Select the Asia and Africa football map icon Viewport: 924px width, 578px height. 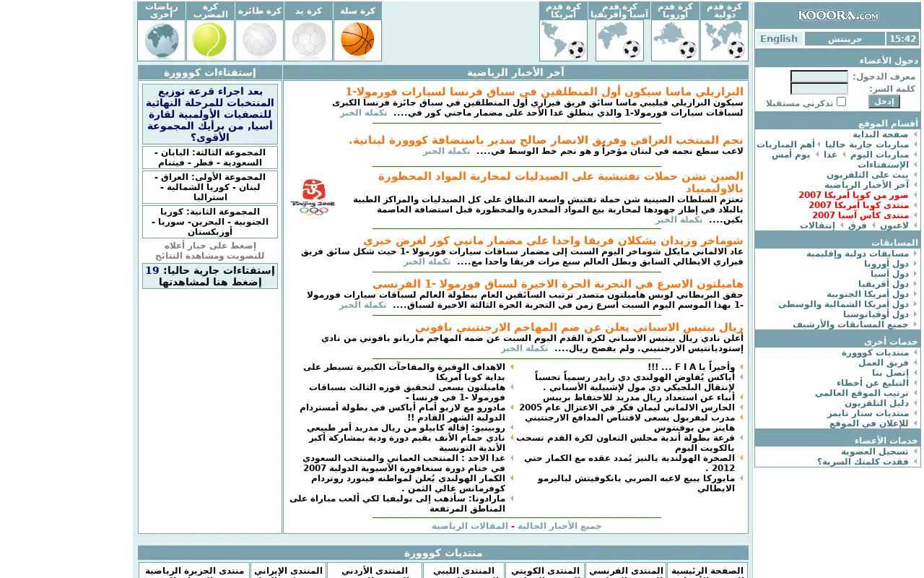619,40
